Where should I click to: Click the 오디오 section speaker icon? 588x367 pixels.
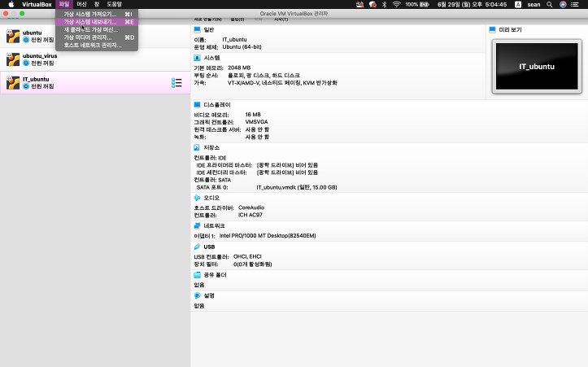point(197,198)
